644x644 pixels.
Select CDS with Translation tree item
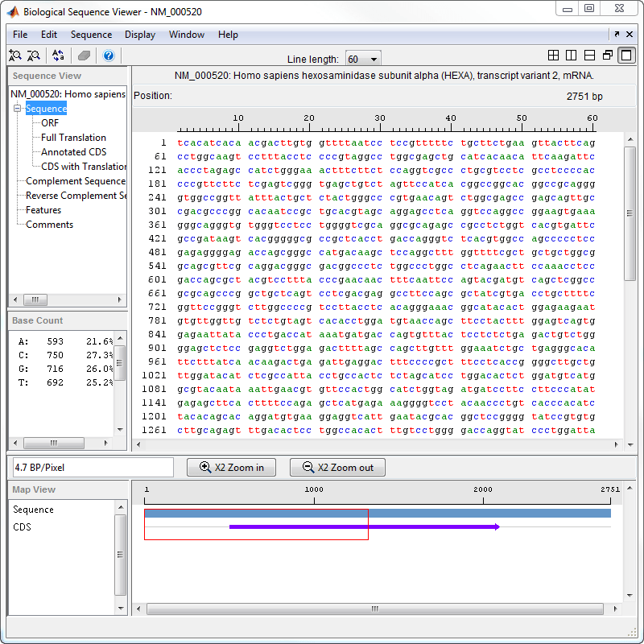click(x=84, y=167)
